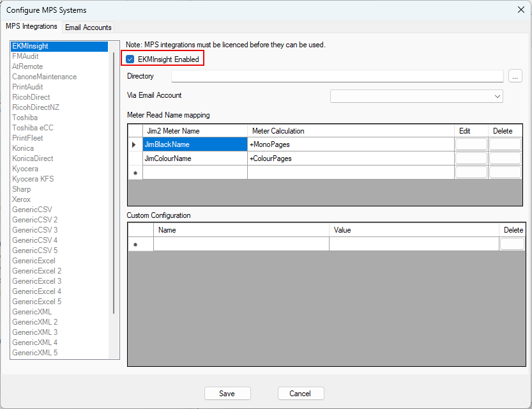
Task: Click Edit button in JimBlackName row
Action: (471, 144)
